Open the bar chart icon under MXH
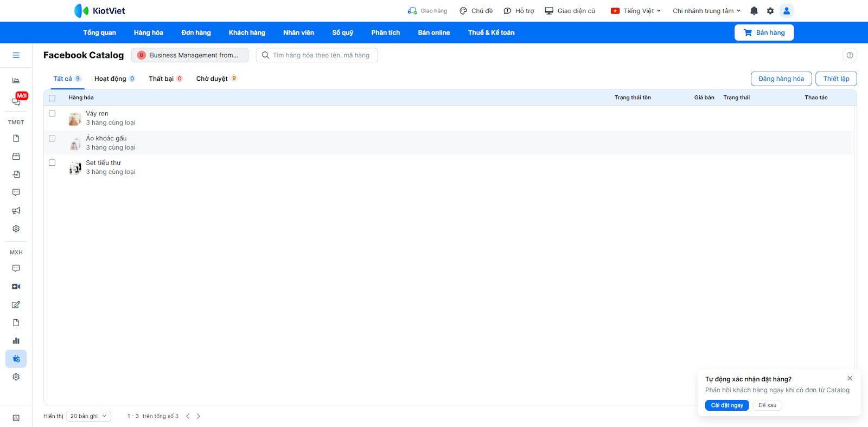The width and height of the screenshot is (868, 427). coord(16,341)
